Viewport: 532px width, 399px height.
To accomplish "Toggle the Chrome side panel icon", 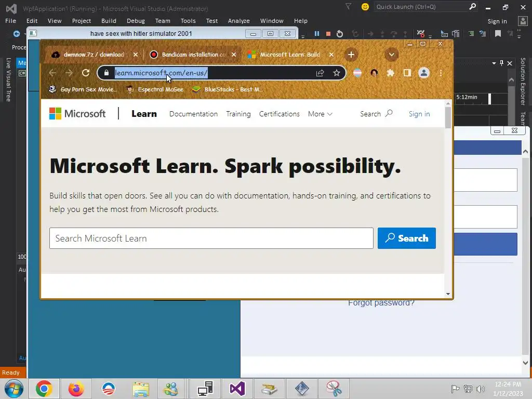I will (x=407, y=73).
